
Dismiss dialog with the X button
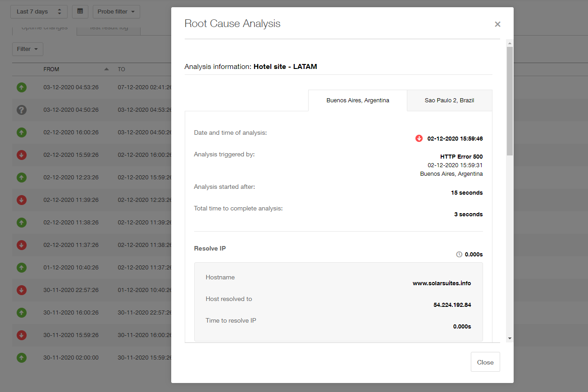coord(497,24)
